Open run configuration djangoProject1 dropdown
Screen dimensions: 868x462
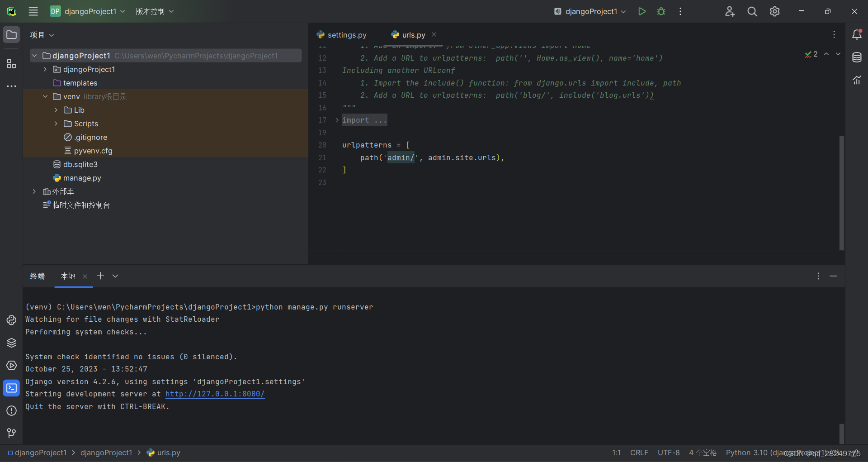pyautogui.click(x=590, y=11)
